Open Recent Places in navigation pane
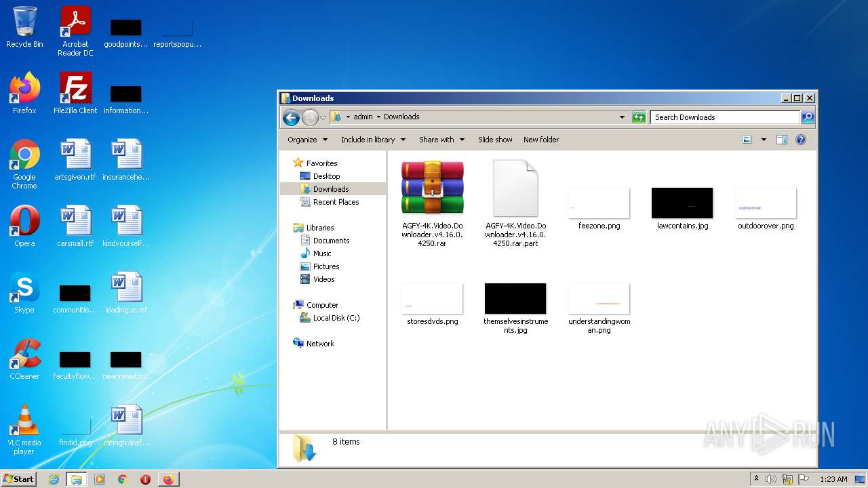 [336, 202]
